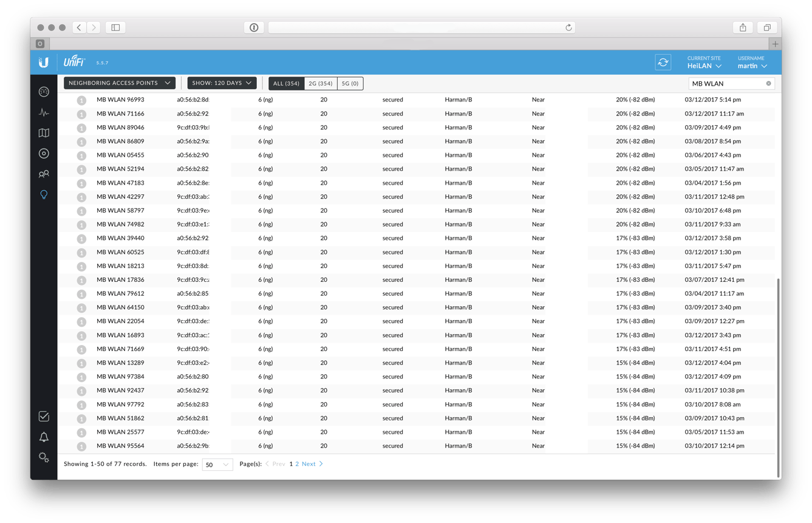Open the username martin dropdown
812x523 pixels.
coord(752,63)
